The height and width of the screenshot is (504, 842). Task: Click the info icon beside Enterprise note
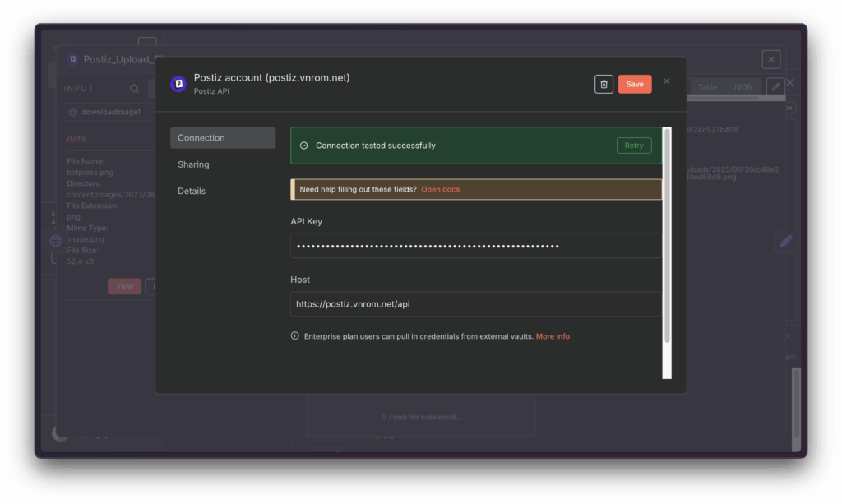(295, 336)
